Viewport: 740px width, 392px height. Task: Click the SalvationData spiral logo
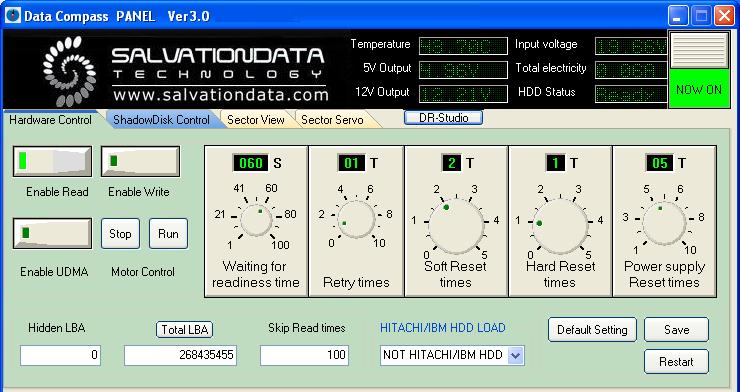click(70, 71)
